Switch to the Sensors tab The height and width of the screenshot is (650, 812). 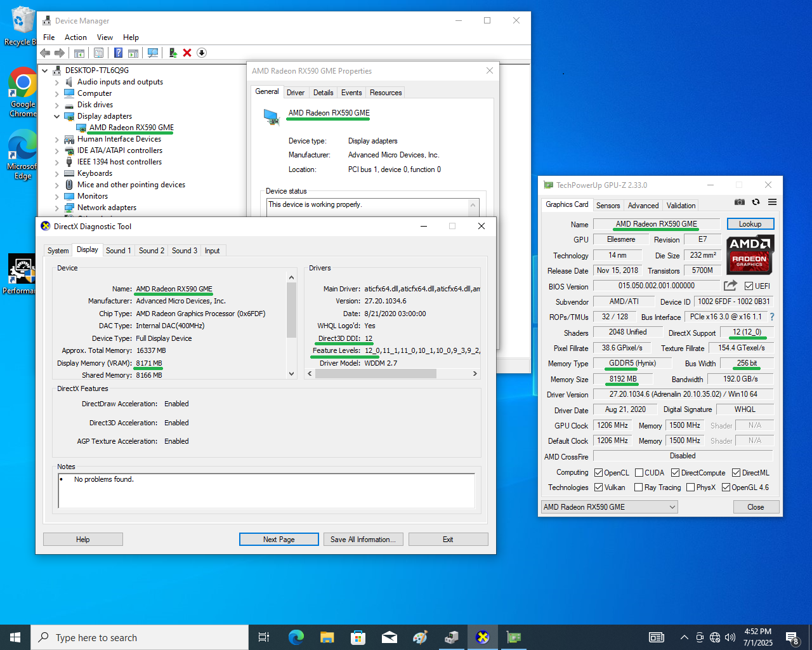coord(608,206)
